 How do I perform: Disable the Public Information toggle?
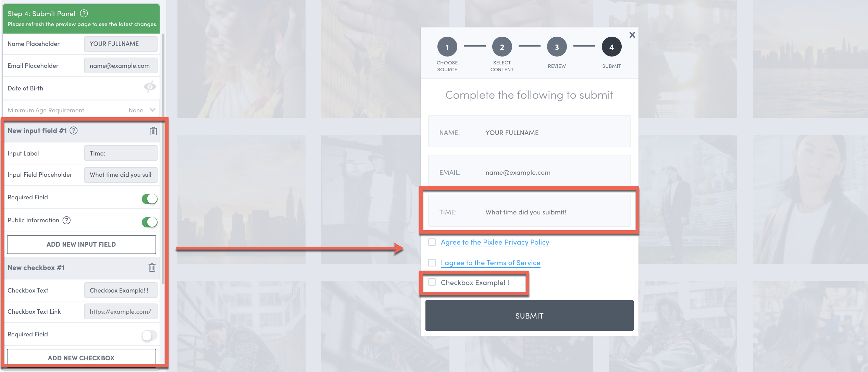click(x=150, y=222)
